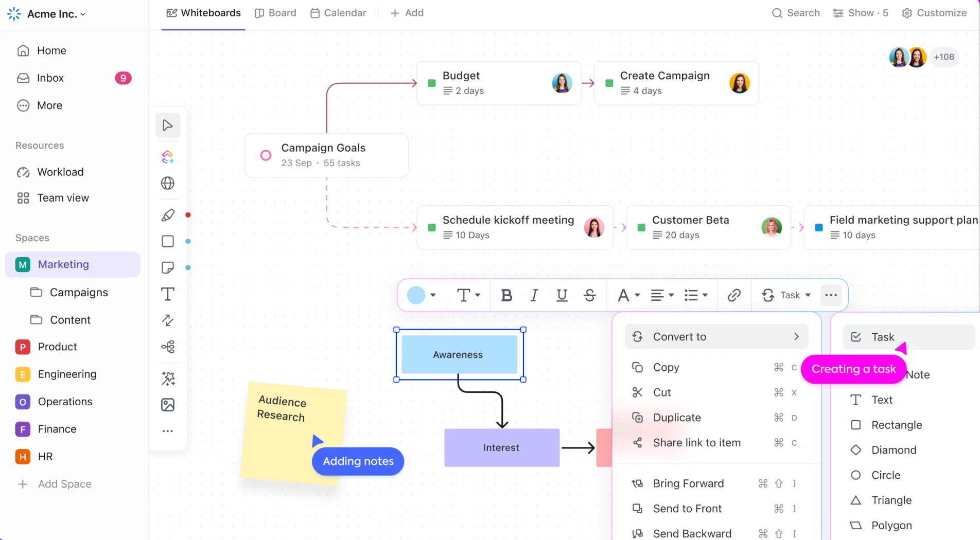The image size is (980, 540).
Task: Choose Send Backward from menu
Action: pyautogui.click(x=716, y=533)
